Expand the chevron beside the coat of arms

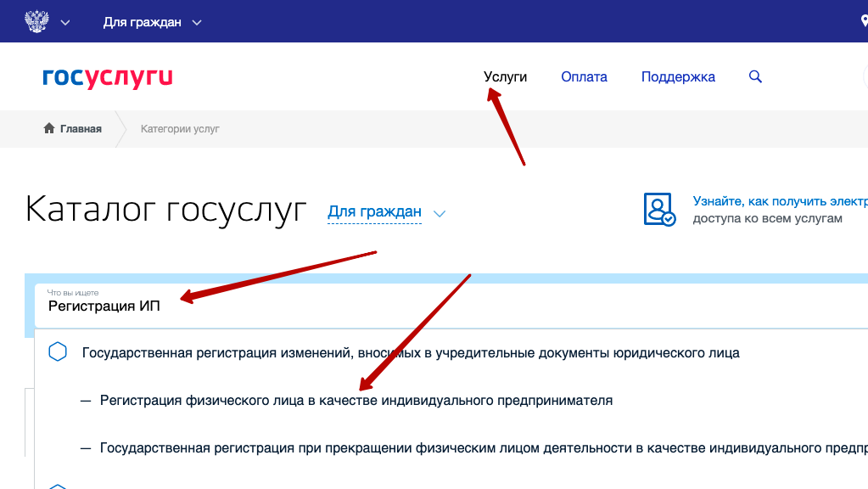point(65,22)
